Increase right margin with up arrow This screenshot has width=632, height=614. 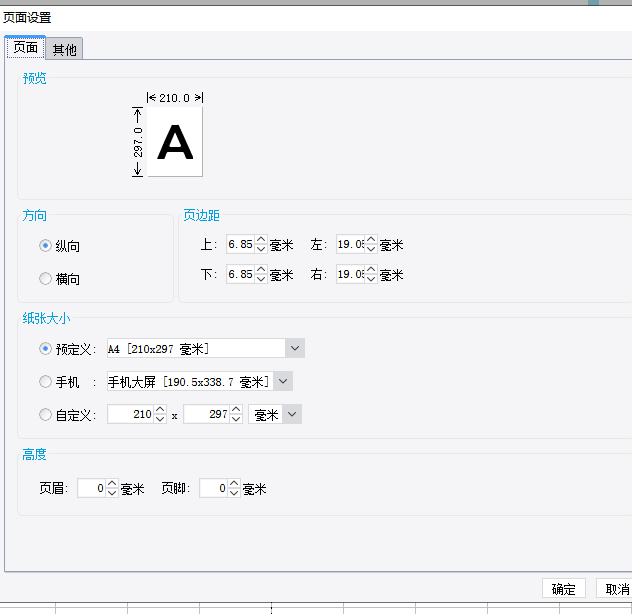[371, 270]
